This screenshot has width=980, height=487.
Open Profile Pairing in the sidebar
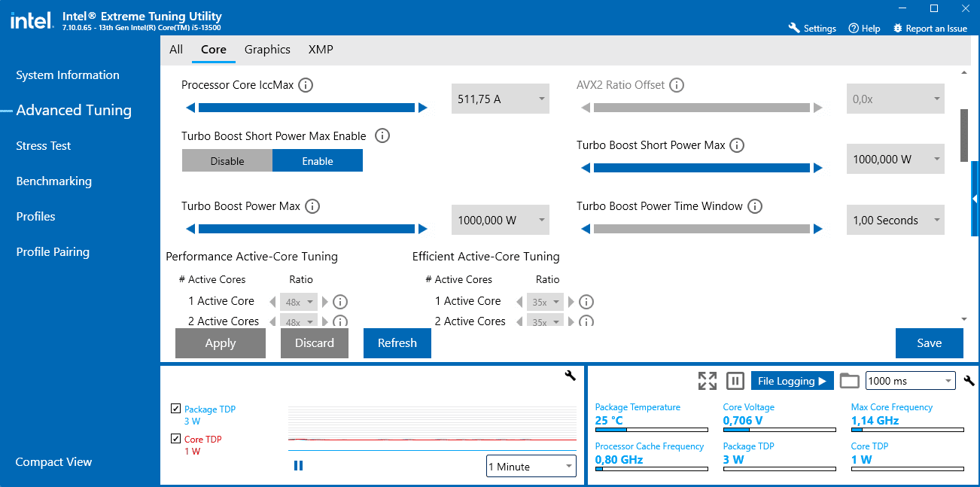(53, 252)
